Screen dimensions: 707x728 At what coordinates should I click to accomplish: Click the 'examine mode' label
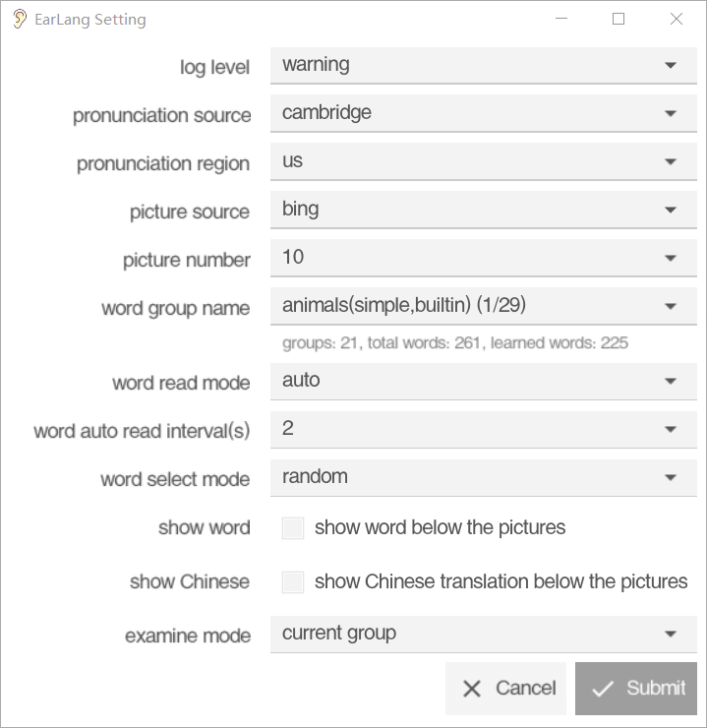(x=188, y=637)
